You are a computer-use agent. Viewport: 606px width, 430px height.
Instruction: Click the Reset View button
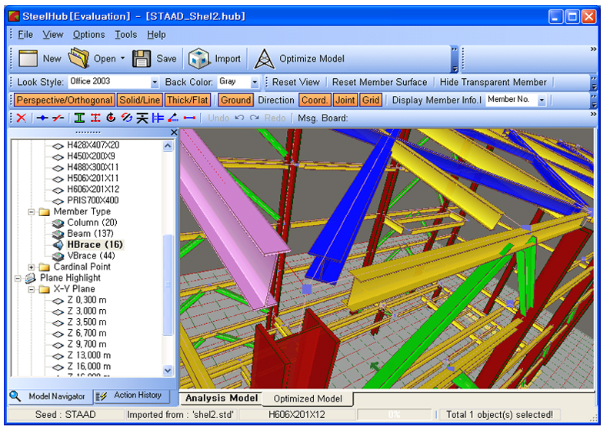296,82
